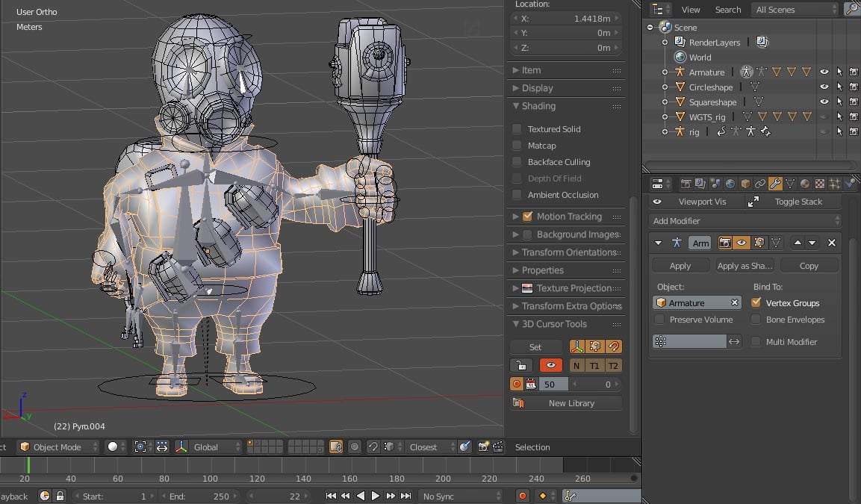Open the Modifiers wrench tab
The width and height of the screenshot is (861, 504).
point(775,184)
